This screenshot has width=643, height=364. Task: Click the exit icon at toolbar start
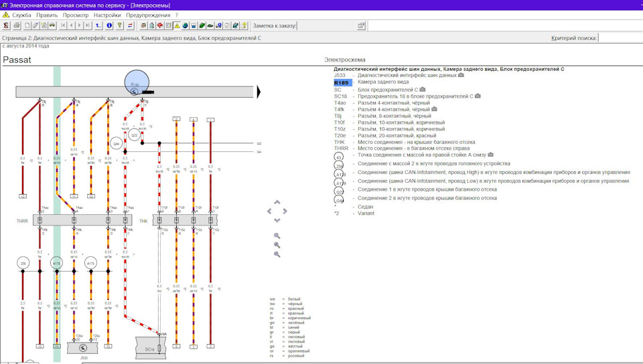pyautogui.click(x=6, y=25)
